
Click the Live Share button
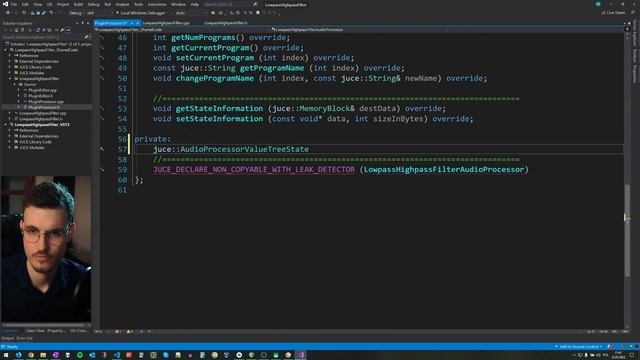click(x=613, y=13)
